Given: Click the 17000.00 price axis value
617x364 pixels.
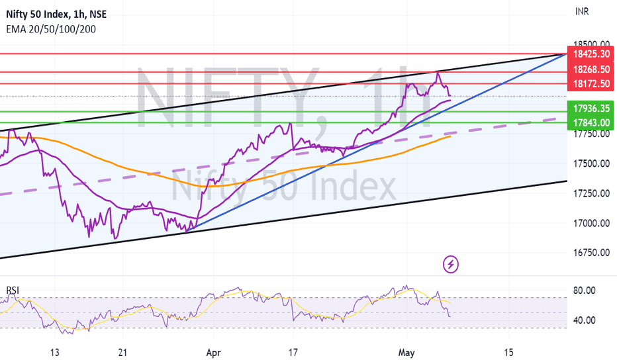Looking at the screenshot, I should 591,223.
